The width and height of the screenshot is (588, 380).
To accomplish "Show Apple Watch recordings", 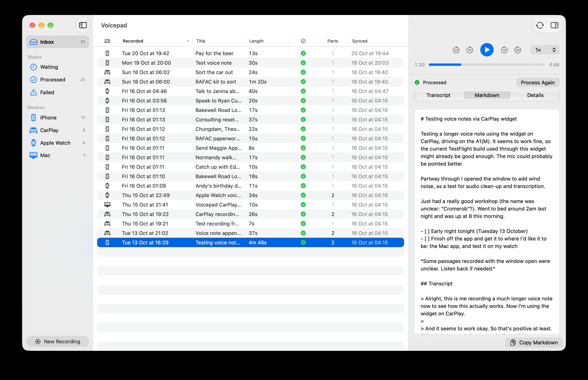I will coord(58,143).
